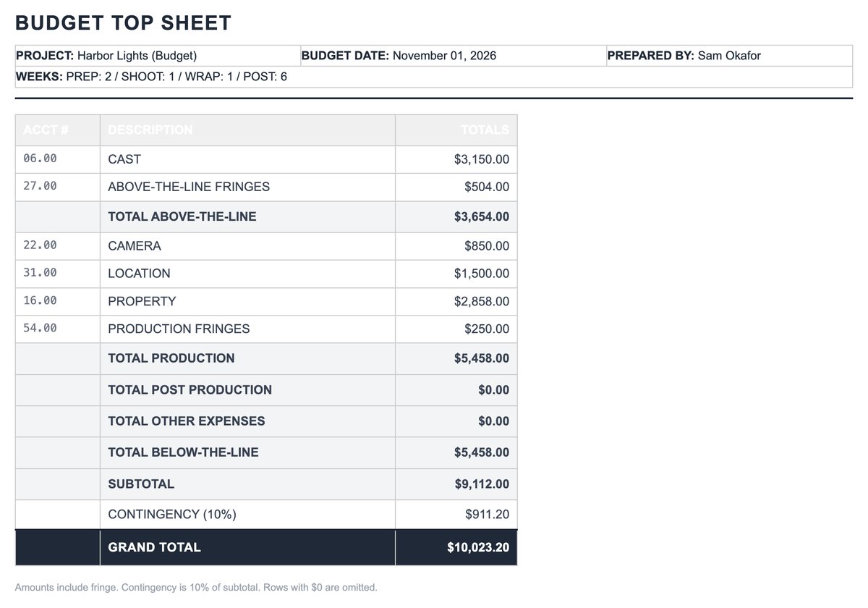Screen dimensions: 868x608
Task: Click ABOVE-THE-LINE FRINGES description
Action: click(x=189, y=187)
